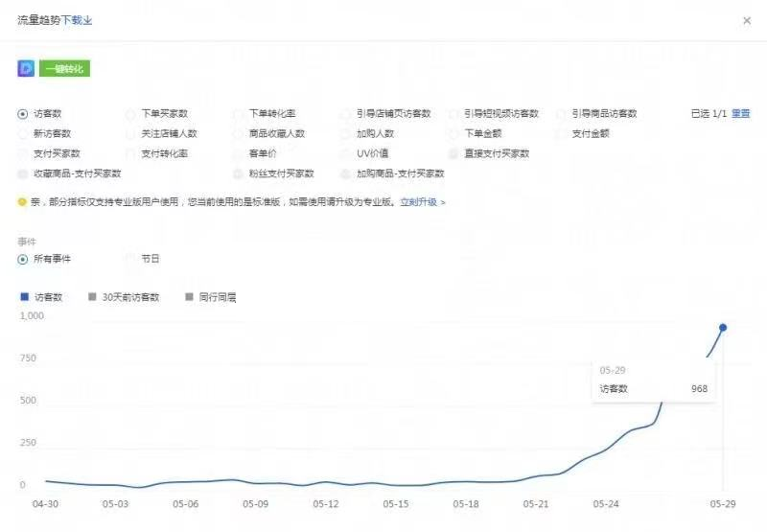Toggle the blue 访客数 legend swatch
The height and width of the screenshot is (532, 767).
[25, 297]
